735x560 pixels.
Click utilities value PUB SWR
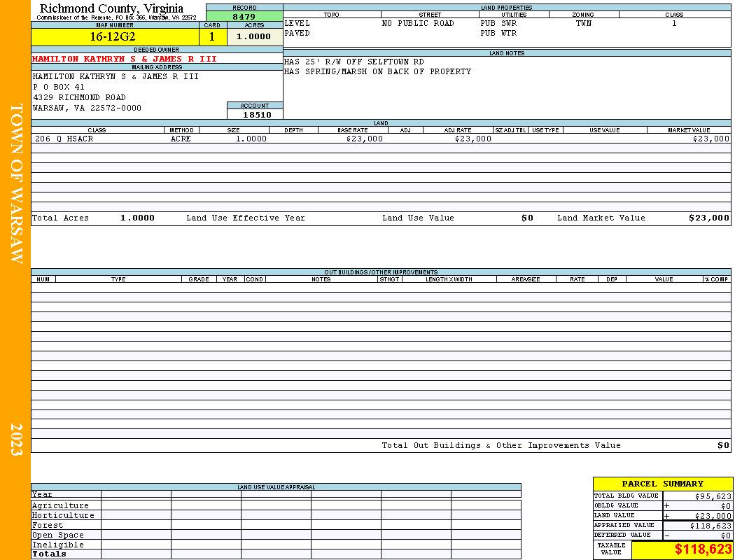(x=498, y=23)
